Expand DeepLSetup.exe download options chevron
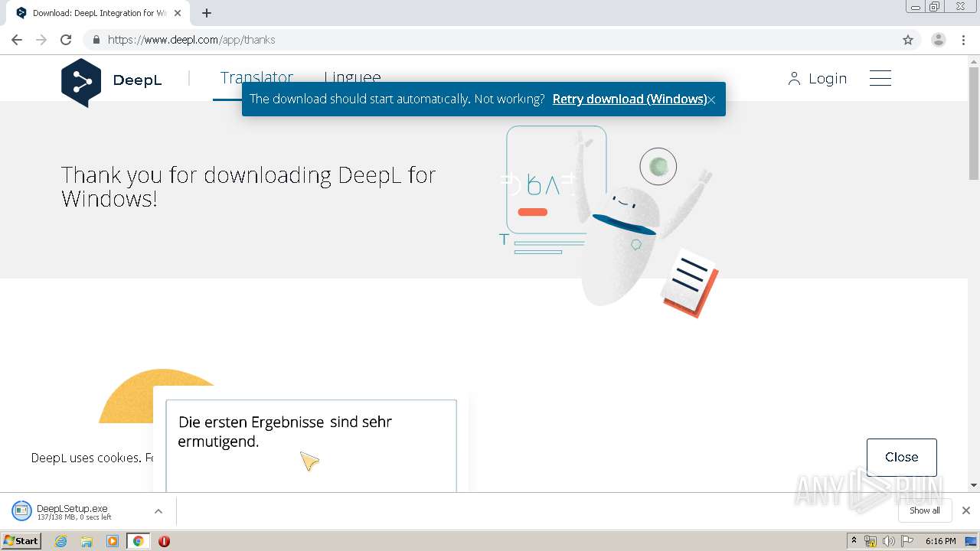Viewport: 980px width, 551px height. click(158, 511)
